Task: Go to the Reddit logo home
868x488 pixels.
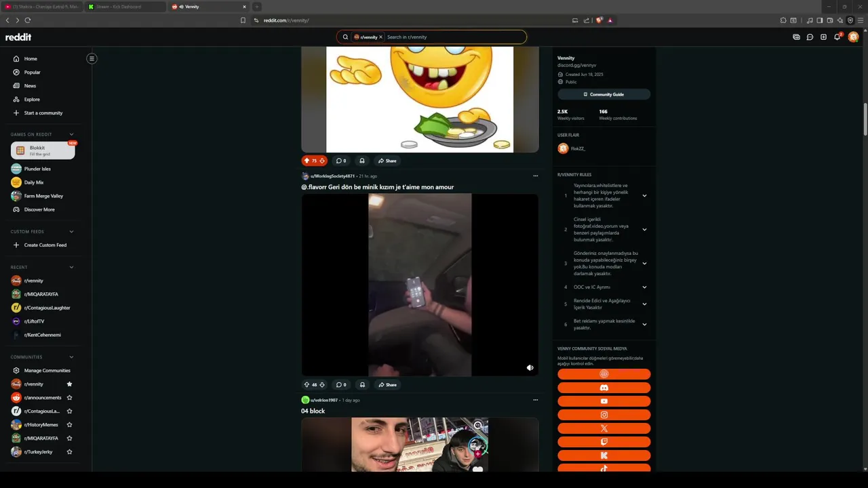Action: (x=18, y=37)
